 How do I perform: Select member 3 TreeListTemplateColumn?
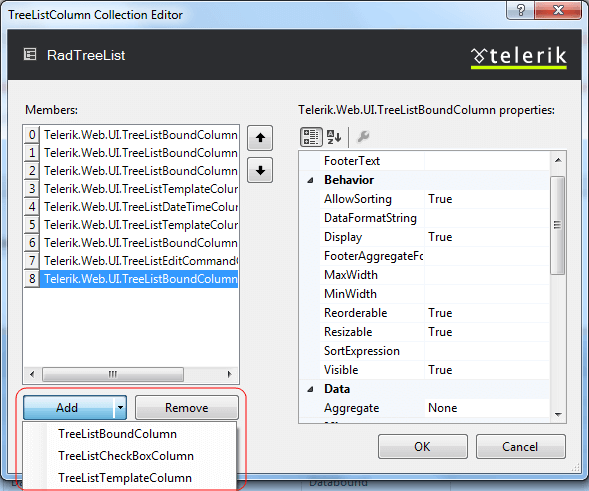coord(131,189)
